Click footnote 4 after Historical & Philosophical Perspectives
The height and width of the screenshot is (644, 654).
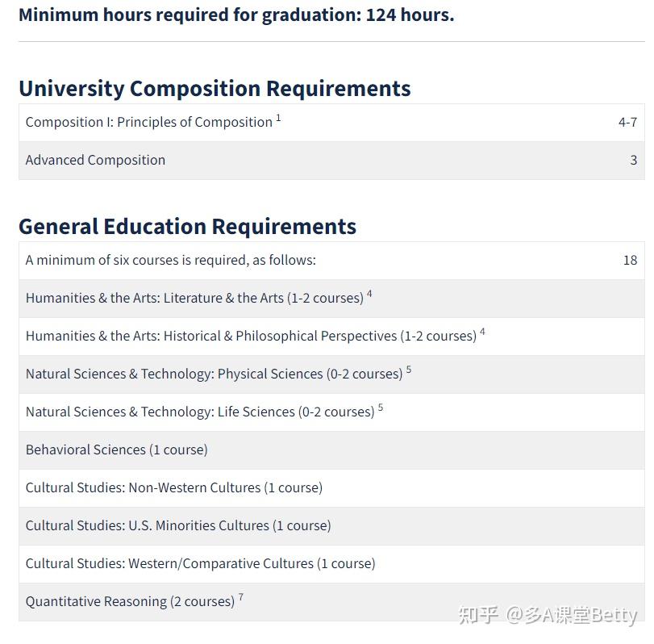pos(482,332)
